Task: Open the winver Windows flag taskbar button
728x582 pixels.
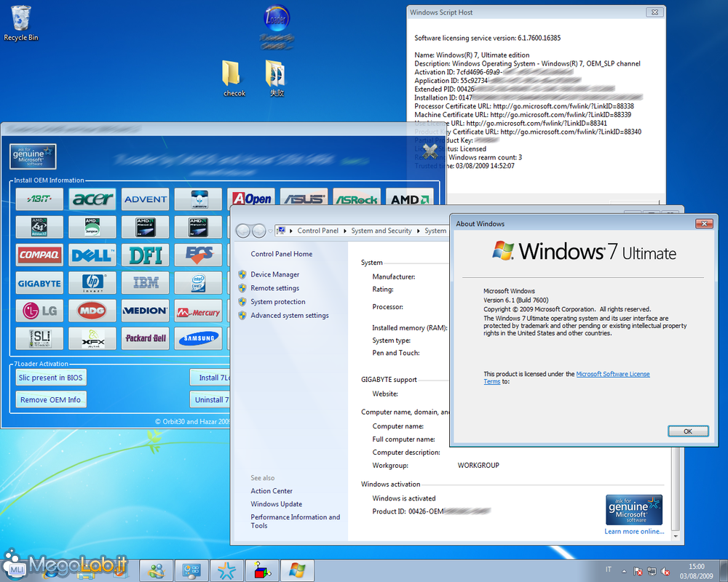Action: 297,570
